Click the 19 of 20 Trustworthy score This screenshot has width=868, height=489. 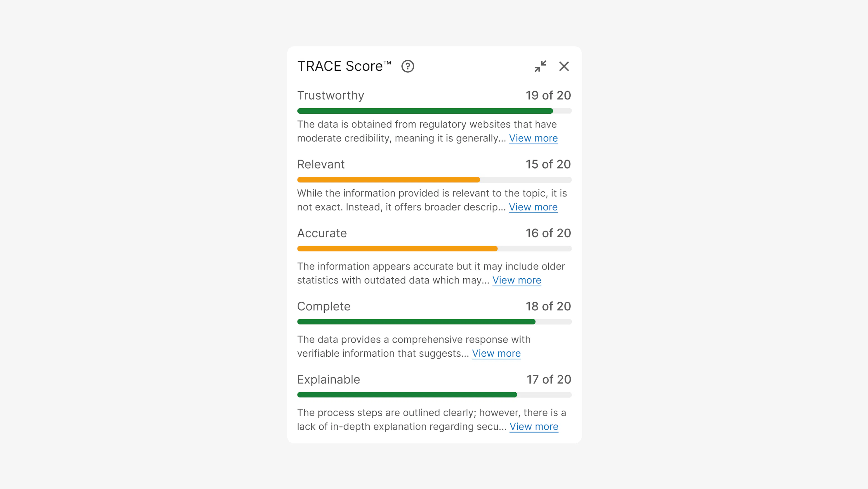pos(548,95)
